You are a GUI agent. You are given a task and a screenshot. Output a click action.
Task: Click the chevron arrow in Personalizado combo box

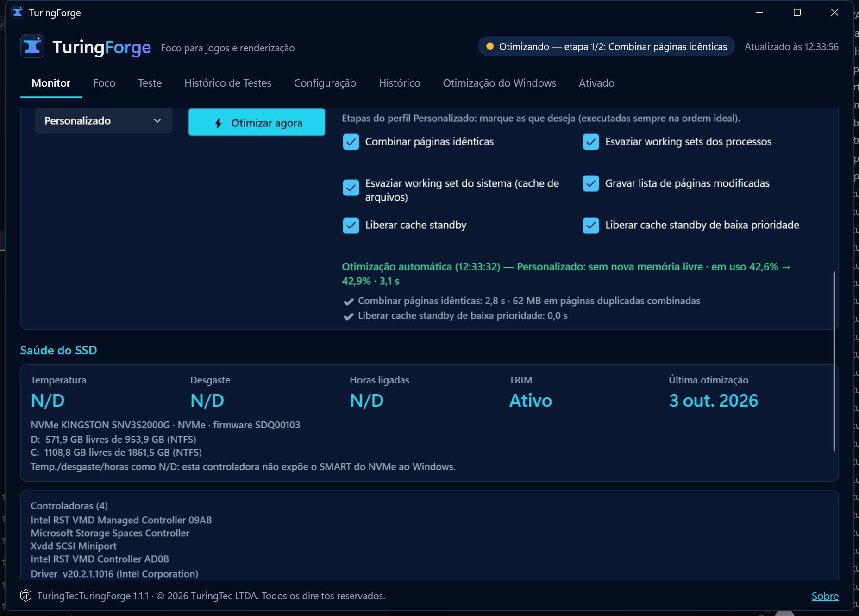coord(157,121)
